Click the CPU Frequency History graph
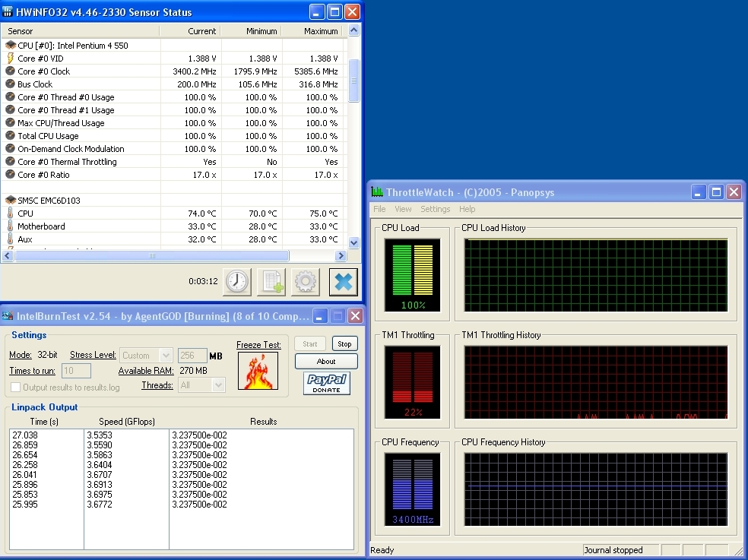748x560 pixels. 596,489
